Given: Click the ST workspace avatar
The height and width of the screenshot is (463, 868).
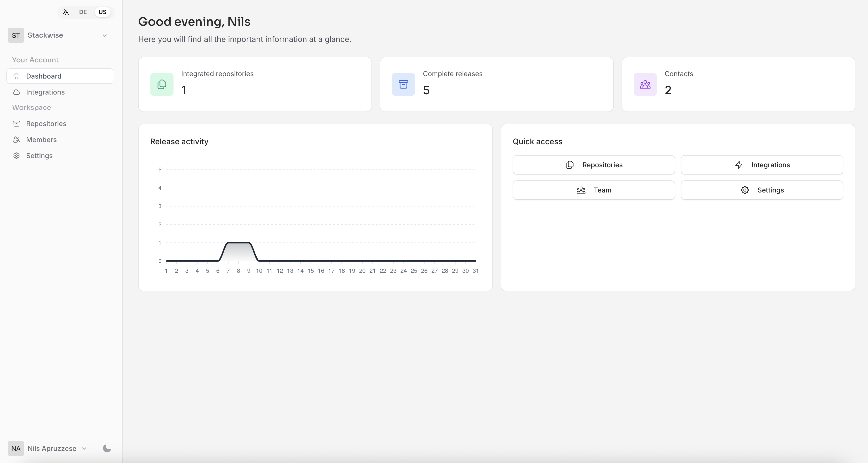Looking at the screenshot, I should tap(16, 35).
